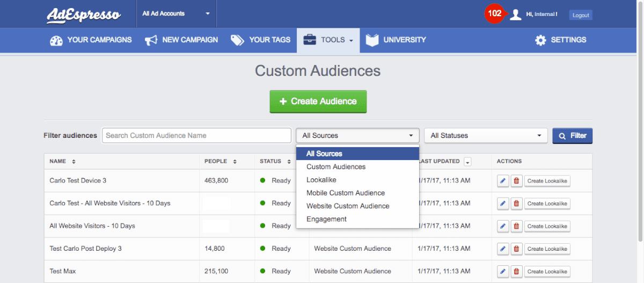Toggle sorting on the Last Updated column
This screenshot has height=283, width=644.
tap(467, 162)
